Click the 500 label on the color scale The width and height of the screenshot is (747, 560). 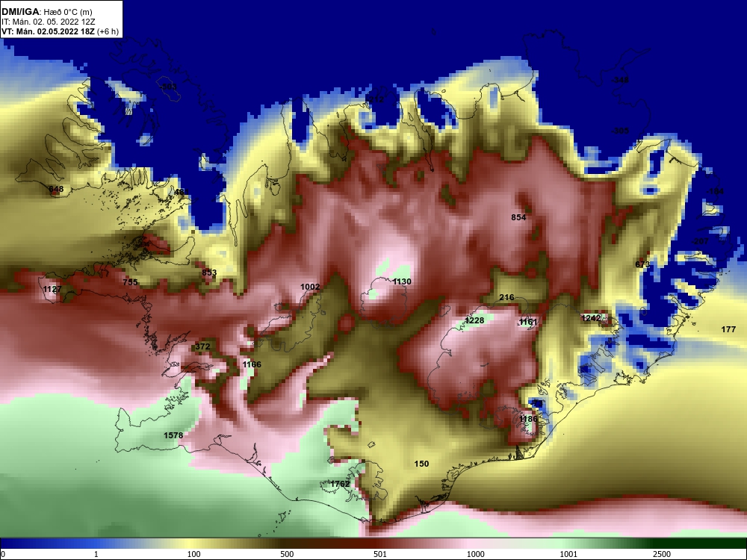(287, 554)
